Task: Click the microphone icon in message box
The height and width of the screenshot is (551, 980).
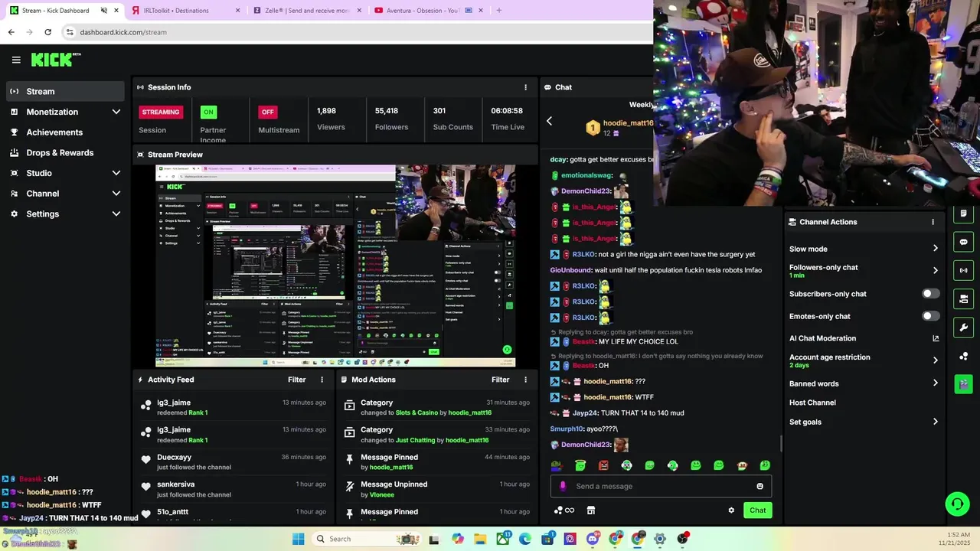Action: click(x=563, y=486)
